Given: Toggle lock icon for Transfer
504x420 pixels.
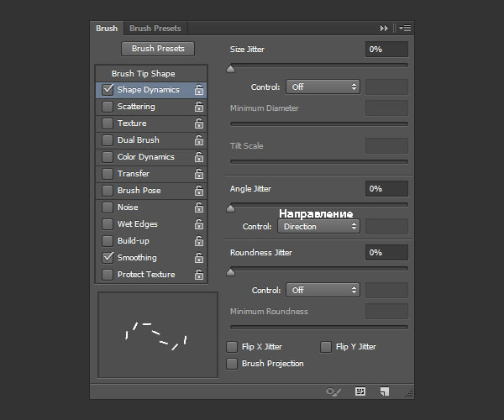Looking at the screenshot, I should tap(199, 174).
